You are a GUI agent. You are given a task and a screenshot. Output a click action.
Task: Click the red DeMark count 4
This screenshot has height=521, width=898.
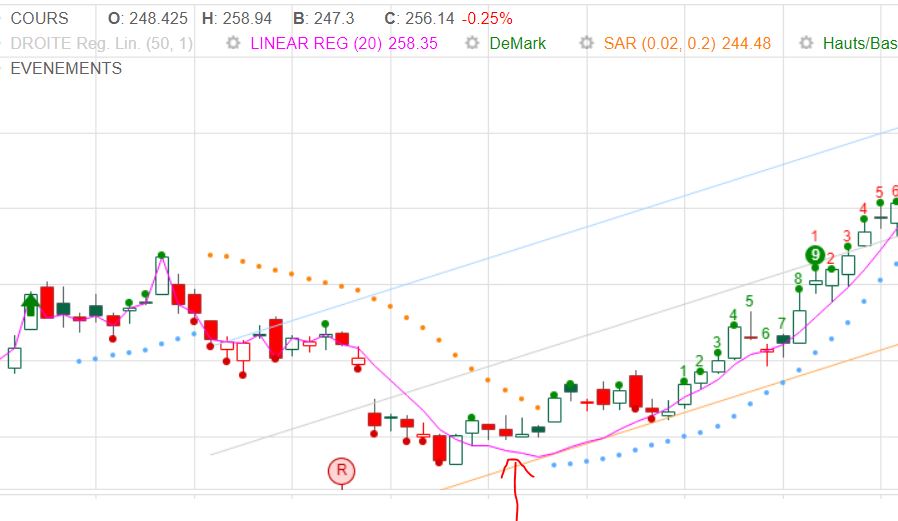click(x=863, y=209)
